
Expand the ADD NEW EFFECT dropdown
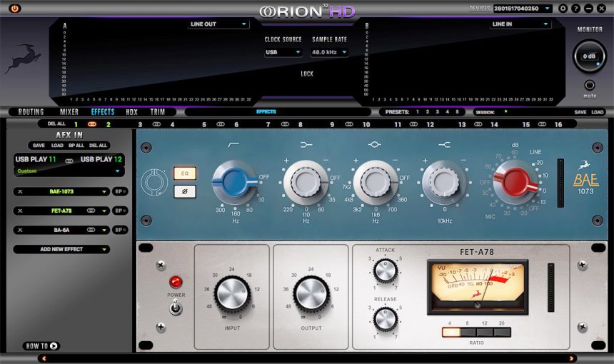click(61, 249)
